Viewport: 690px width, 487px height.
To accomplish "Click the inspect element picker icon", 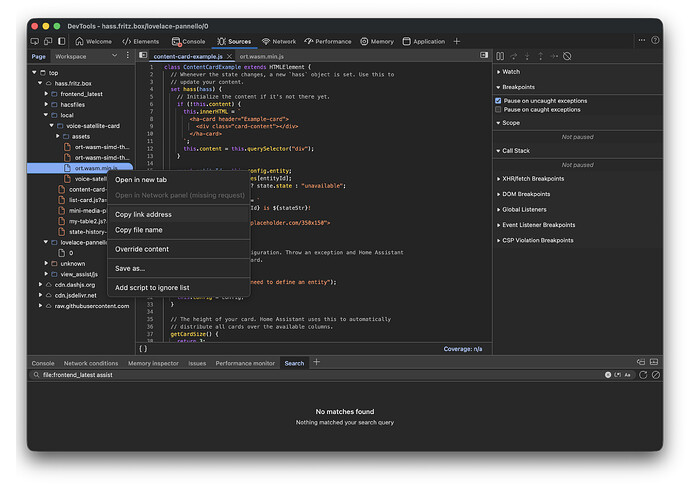I will tap(34, 41).
